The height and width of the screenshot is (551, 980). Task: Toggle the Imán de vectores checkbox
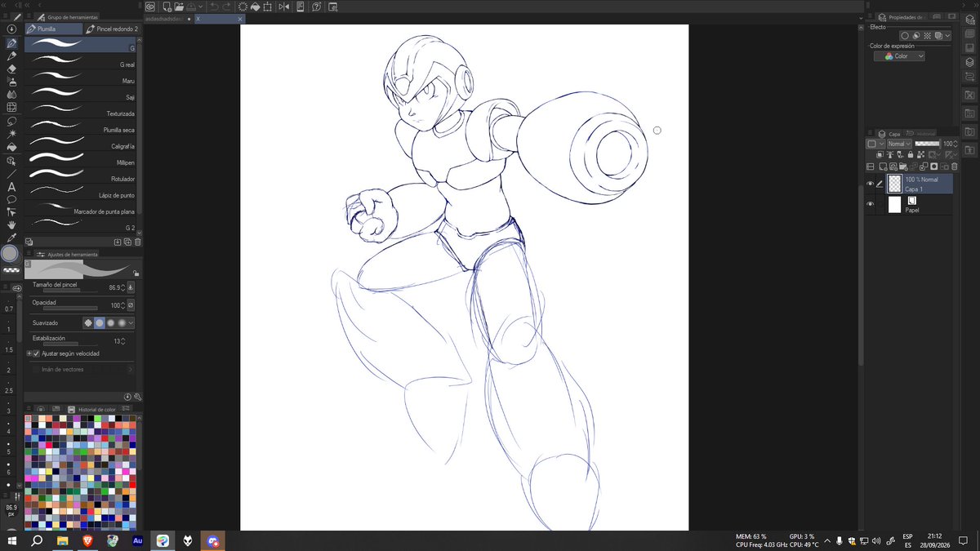point(35,369)
